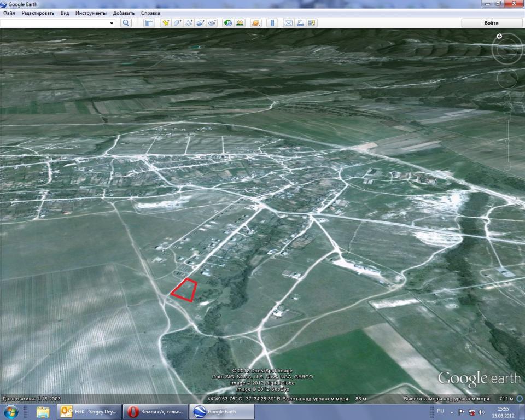The width and height of the screenshot is (525, 420).
Task: Switch to the Opera taskbar window
Action: pos(155,412)
